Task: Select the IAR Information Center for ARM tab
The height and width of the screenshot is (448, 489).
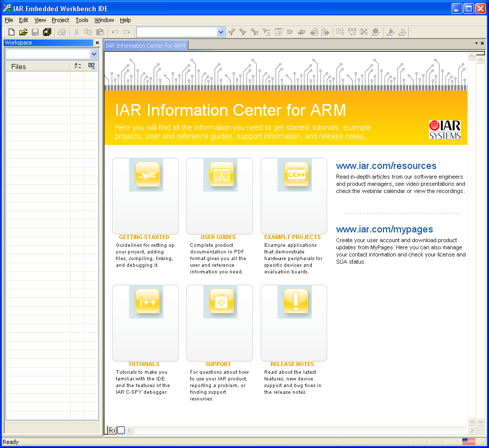Action: [x=145, y=46]
